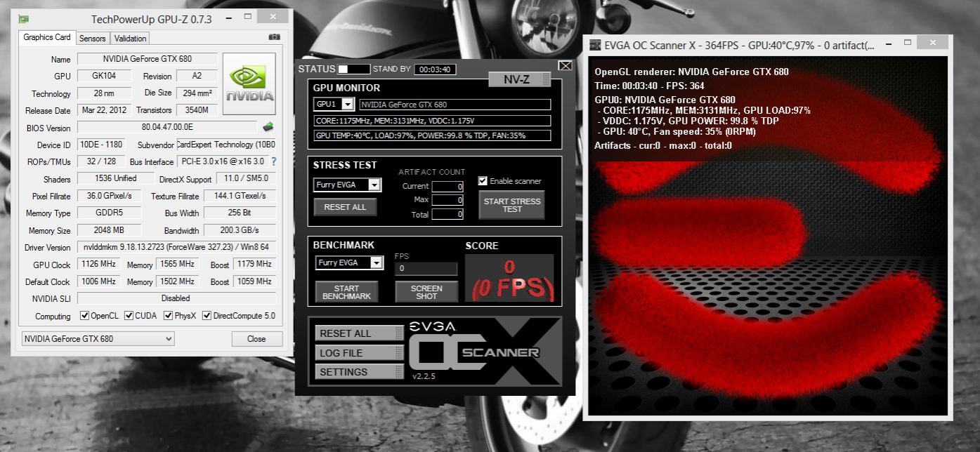Maximize the EVGA OC Scanner X window
The image size is (980, 452).
[x=907, y=43]
